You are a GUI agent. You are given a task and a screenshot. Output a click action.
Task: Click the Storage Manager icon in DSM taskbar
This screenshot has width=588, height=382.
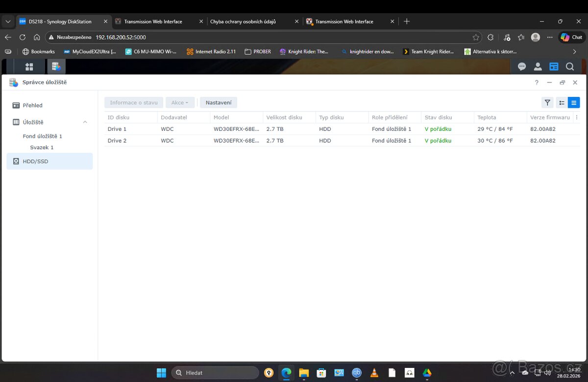click(56, 67)
